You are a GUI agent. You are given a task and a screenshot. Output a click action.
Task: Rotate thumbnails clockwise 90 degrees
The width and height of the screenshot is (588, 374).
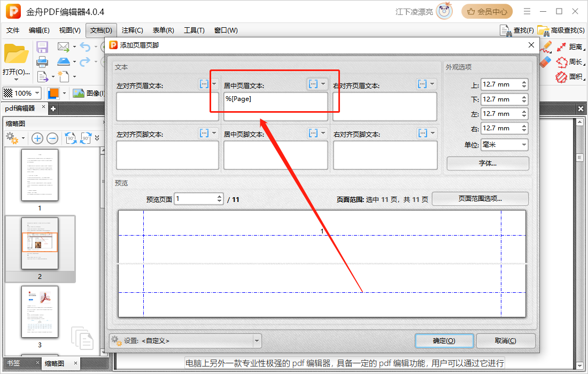(86, 138)
